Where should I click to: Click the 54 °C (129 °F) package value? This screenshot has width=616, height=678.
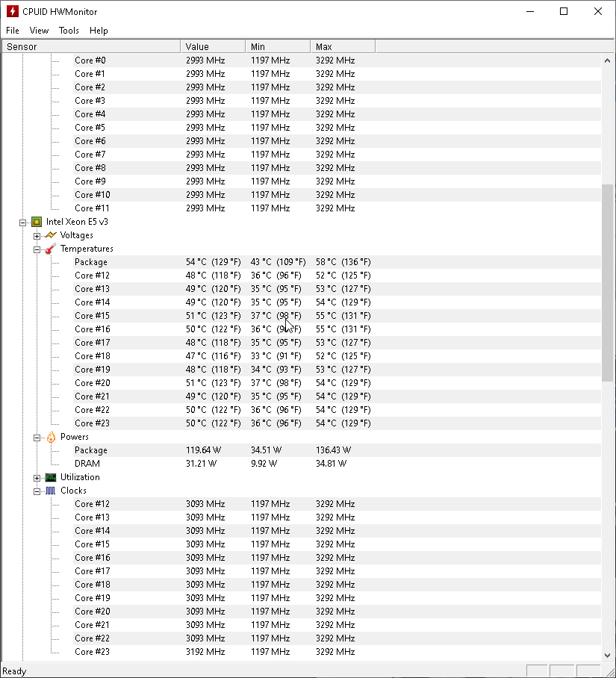(213, 262)
